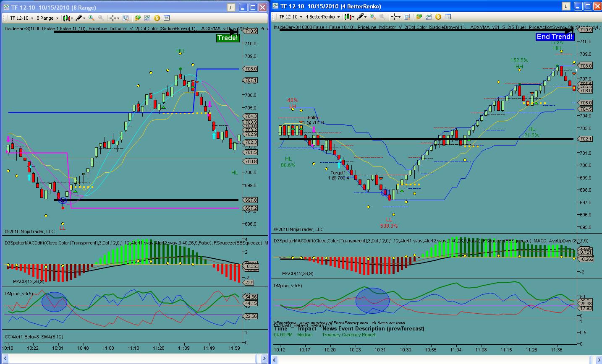Image resolution: width=602 pixels, height=364 pixels.
Task: Open Strategies dialog in 8 Range window
Action: point(138,18)
